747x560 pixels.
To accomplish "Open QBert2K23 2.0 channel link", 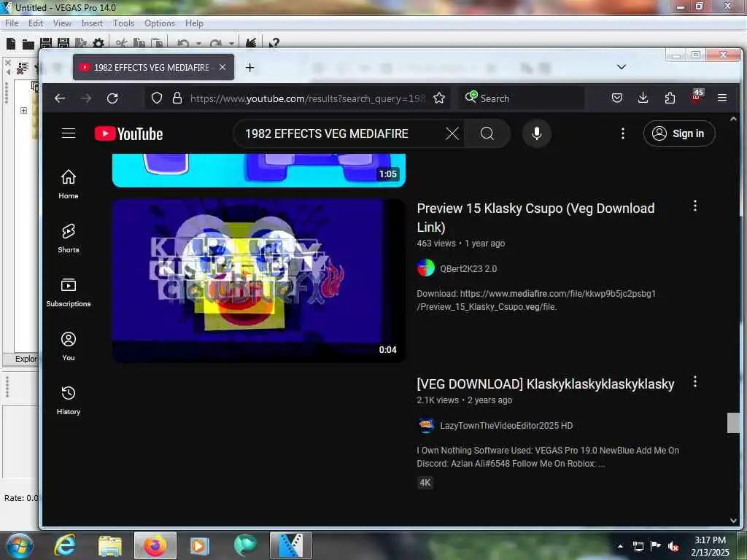I will coord(468,268).
